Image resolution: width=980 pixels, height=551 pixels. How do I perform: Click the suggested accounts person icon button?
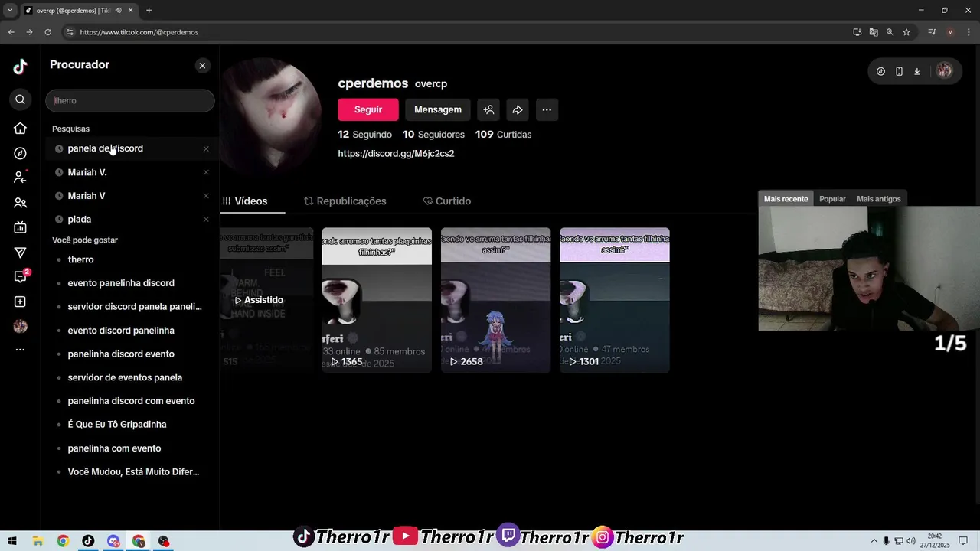pyautogui.click(x=488, y=109)
